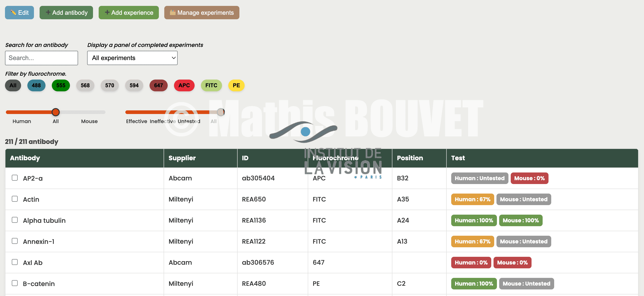Image resolution: width=644 pixels, height=296 pixels.
Task: Click Human : 67% badge for Actin
Action: [x=472, y=199]
